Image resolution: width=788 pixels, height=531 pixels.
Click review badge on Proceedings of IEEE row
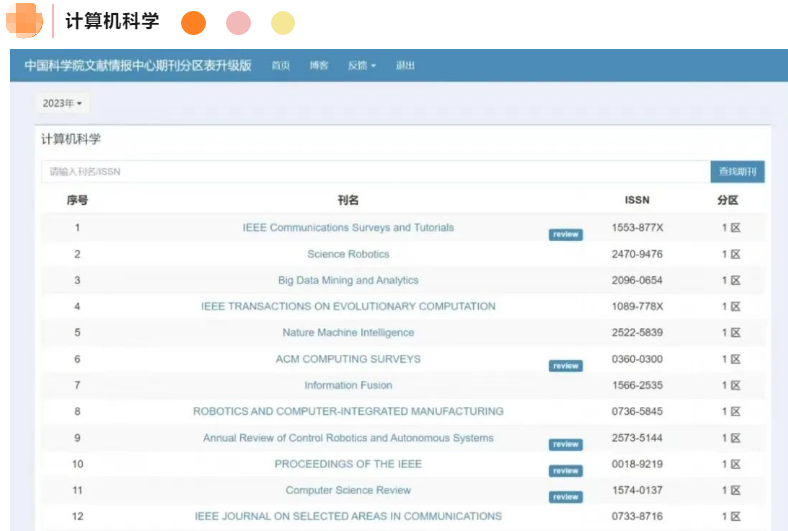click(566, 471)
